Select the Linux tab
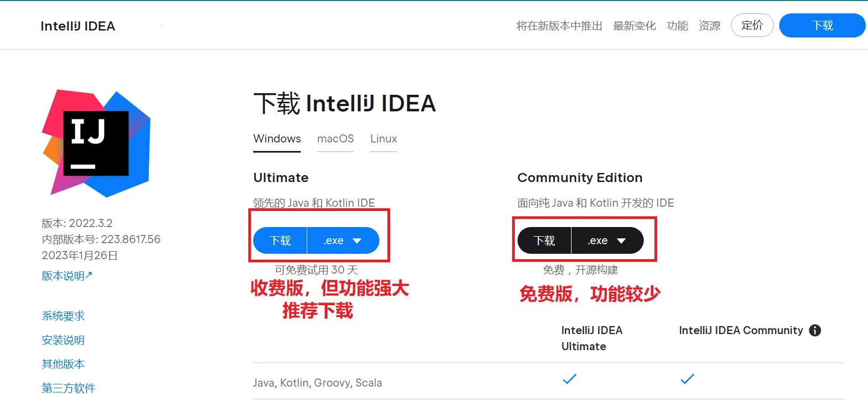 point(383,139)
